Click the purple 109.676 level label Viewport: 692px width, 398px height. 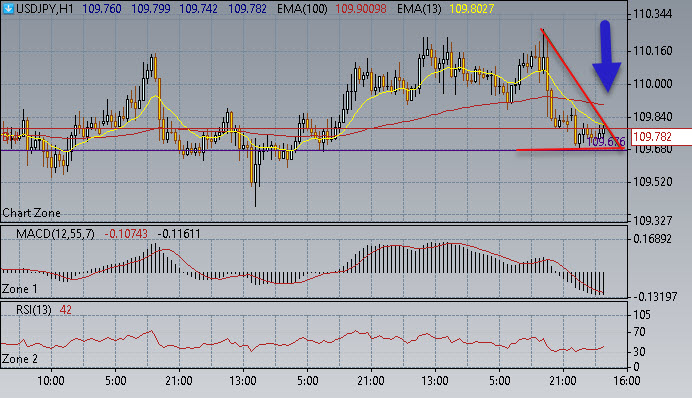click(606, 142)
